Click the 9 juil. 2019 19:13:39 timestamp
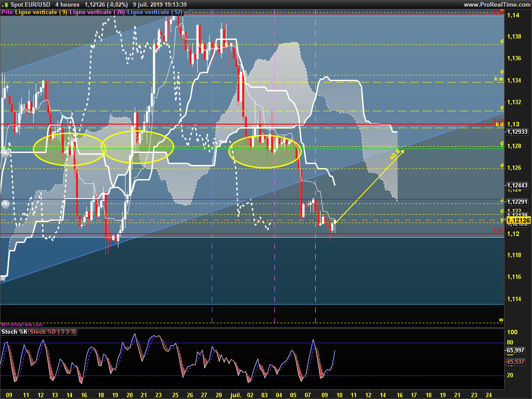 (160, 4)
